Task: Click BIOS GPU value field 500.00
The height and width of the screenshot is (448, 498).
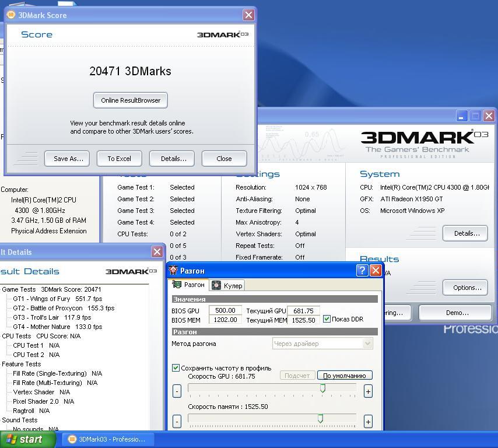Action: [225, 310]
